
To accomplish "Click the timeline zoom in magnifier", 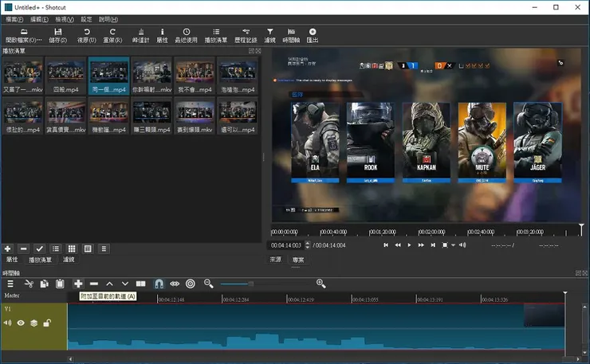I will (x=321, y=284).
